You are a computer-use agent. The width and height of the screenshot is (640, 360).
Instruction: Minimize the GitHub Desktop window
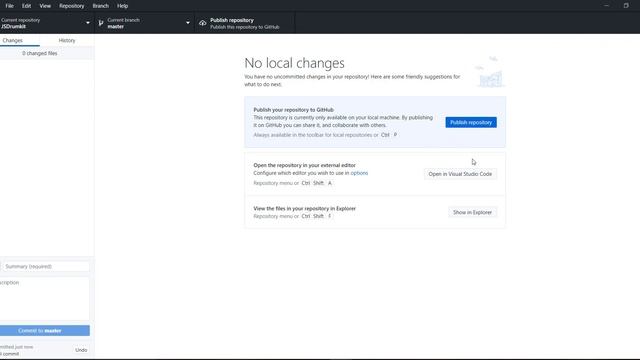607,6
